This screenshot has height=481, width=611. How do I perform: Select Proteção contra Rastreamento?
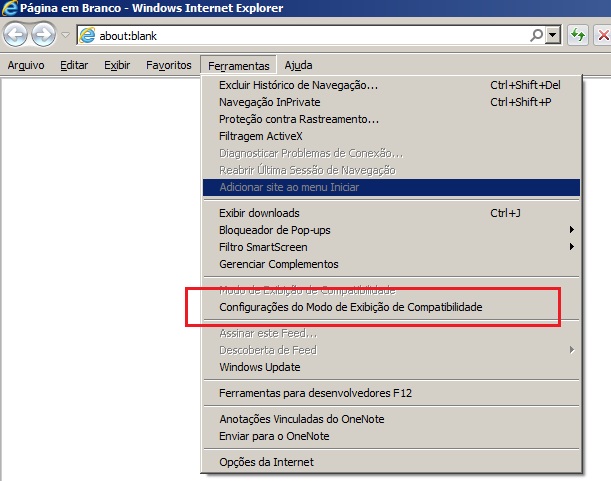pos(391,119)
